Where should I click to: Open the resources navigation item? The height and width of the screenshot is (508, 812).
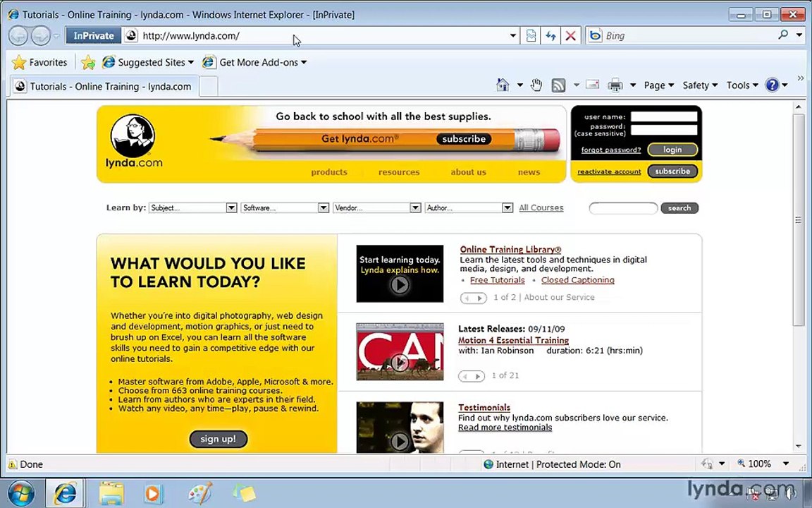coord(399,172)
